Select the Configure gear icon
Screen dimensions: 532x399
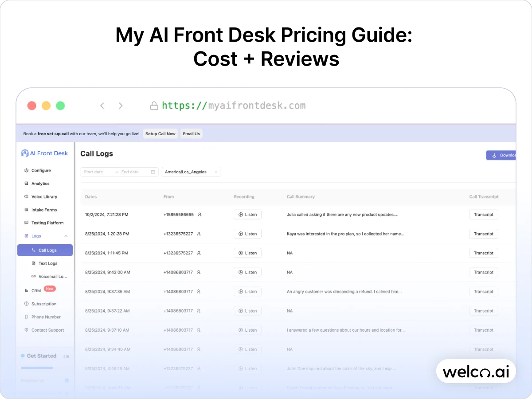(27, 170)
